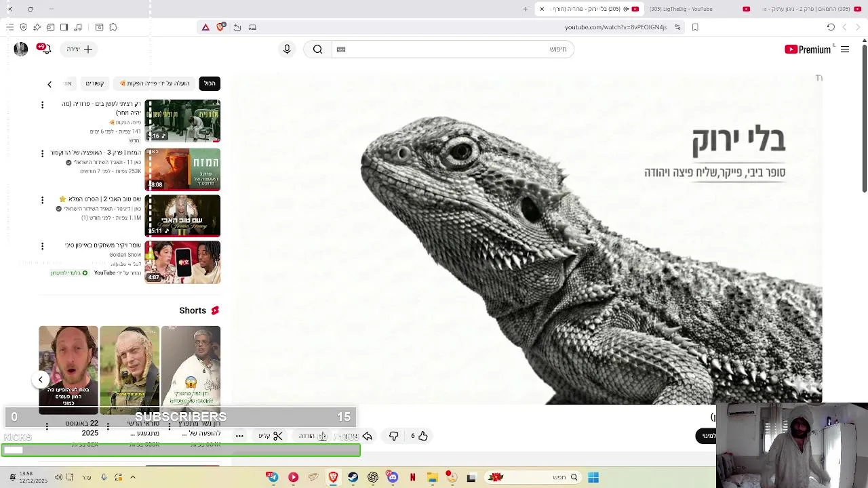Open options for 'המזח פרק 3' video
868x488 pixels.
pos(42,154)
